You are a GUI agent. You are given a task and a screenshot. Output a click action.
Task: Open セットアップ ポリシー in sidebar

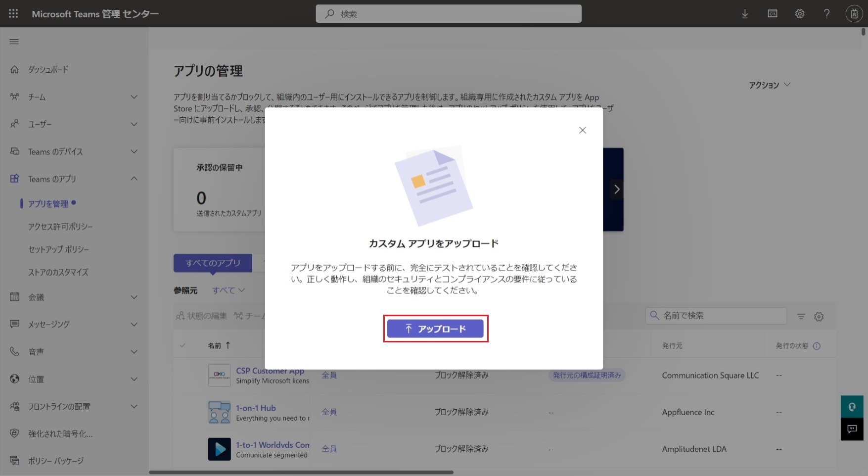click(58, 249)
